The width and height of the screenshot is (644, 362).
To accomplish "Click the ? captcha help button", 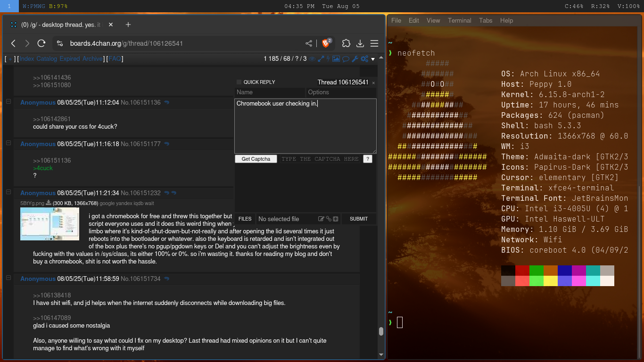I will [x=367, y=159].
